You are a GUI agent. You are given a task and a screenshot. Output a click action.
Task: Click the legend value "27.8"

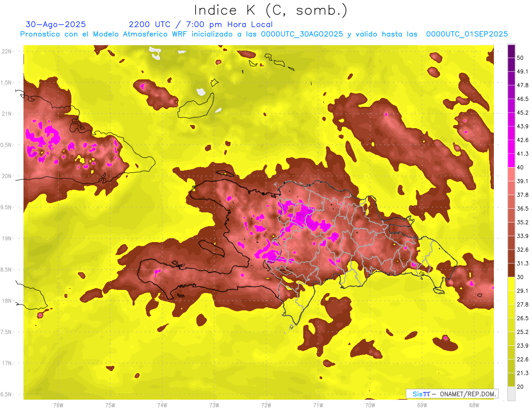[x=522, y=304]
